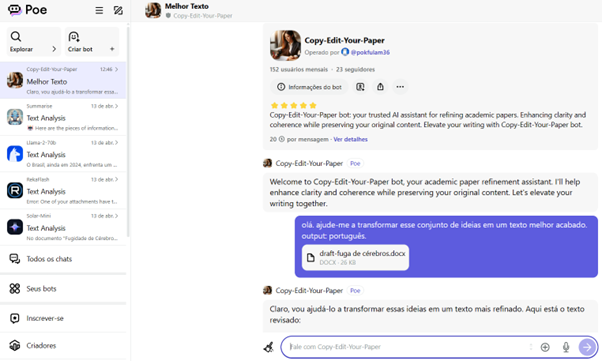This screenshot has height=361, width=602.
Task: Click the Todos os chats icon
Action: [15, 259]
